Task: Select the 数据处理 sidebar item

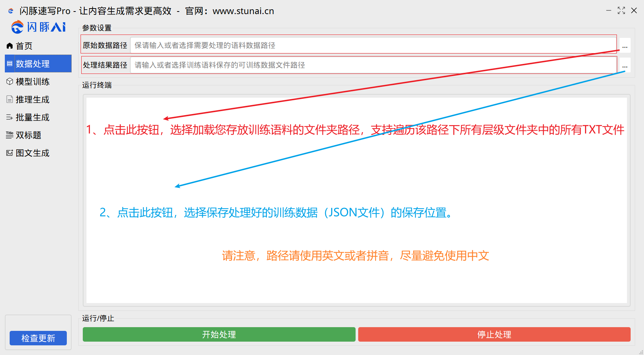Action: click(x=38, y=63)
